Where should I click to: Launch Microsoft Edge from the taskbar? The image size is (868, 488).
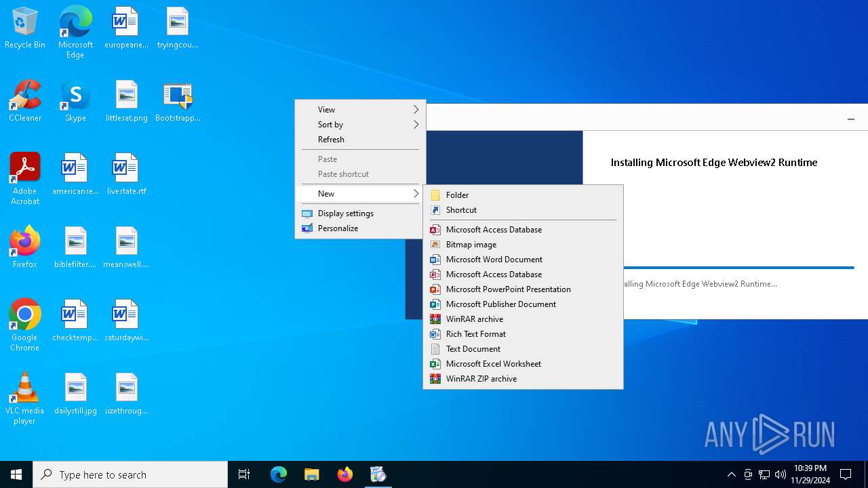click(x=279, y=474)
